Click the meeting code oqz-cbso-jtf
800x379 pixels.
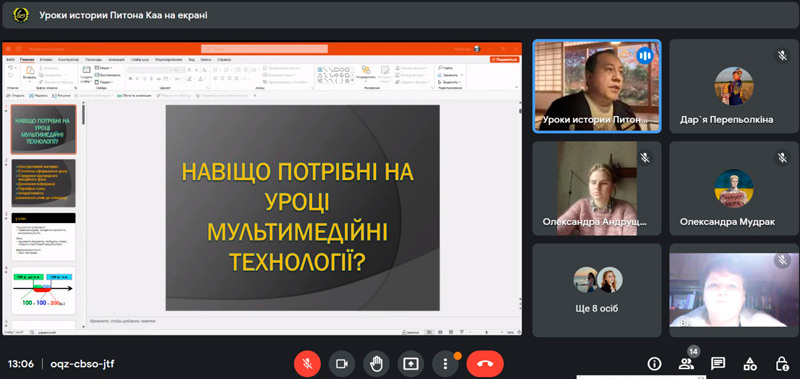(x=82, y=364)
